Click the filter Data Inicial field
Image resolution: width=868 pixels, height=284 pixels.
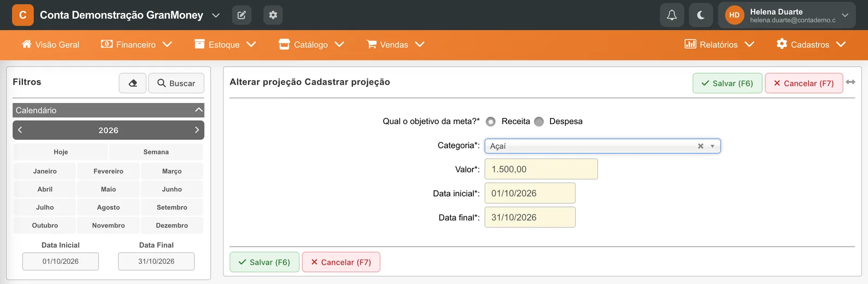coord(61,261)
